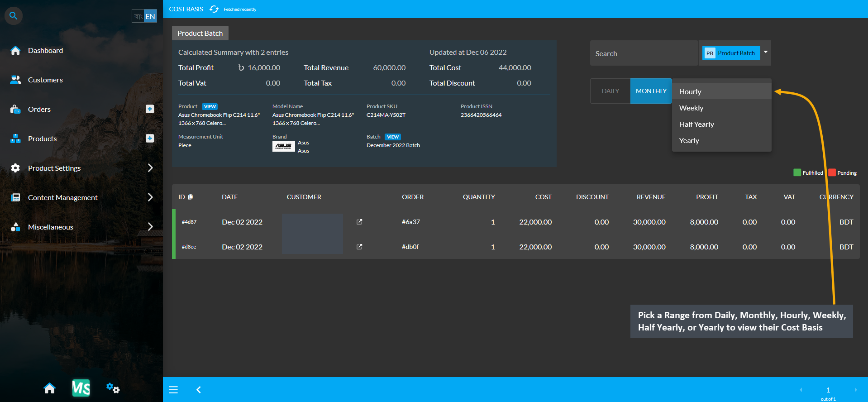Click Total Profit value 16,000.00

264,67
